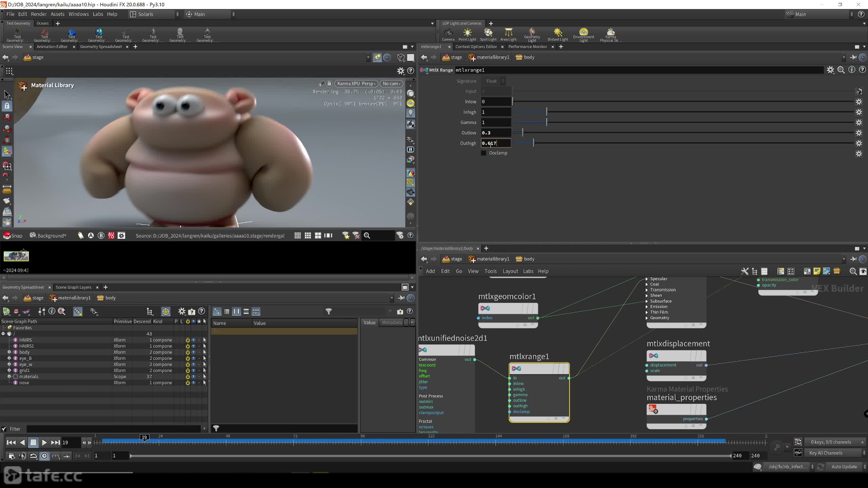Open the Labs menu in menu bar

pos(98,14)
